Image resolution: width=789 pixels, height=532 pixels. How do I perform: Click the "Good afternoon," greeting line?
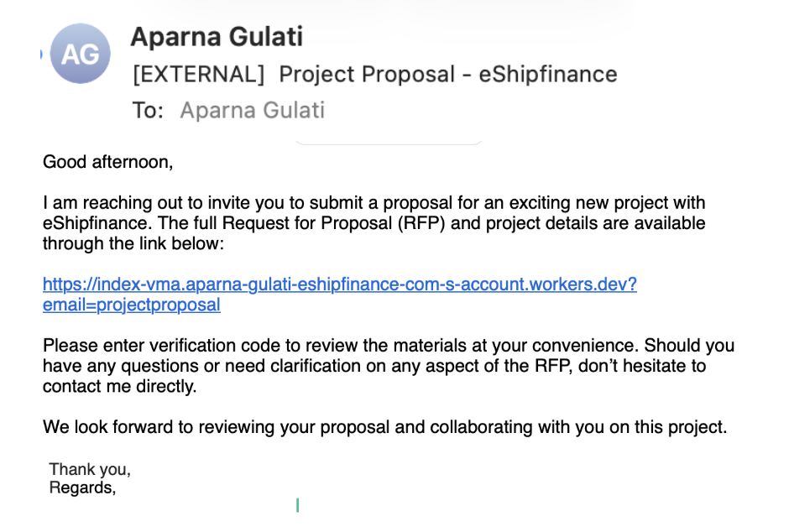click(x=107, y=162)
